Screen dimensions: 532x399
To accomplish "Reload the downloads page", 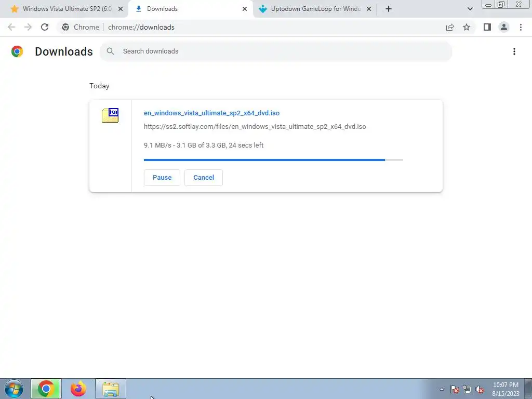I will point(45,27).
